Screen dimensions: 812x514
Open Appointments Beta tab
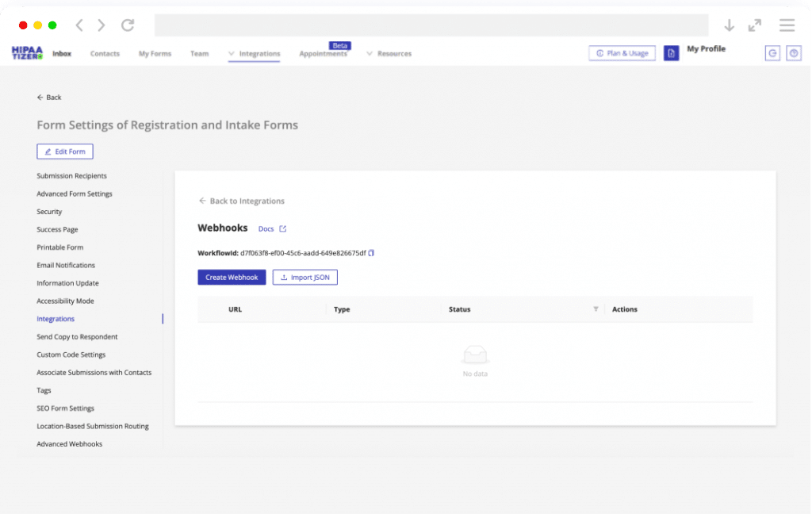[x=324, y=53]
